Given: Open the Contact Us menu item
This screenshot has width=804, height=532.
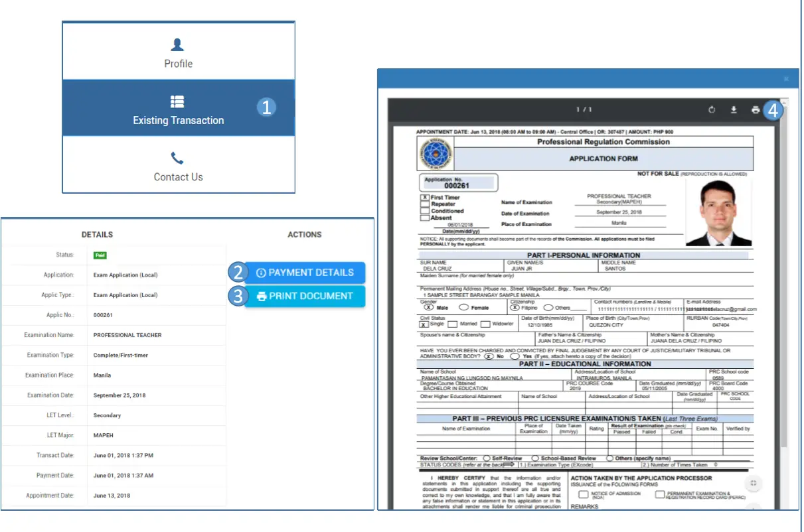Looking at the screenshot, I should 179,165.
